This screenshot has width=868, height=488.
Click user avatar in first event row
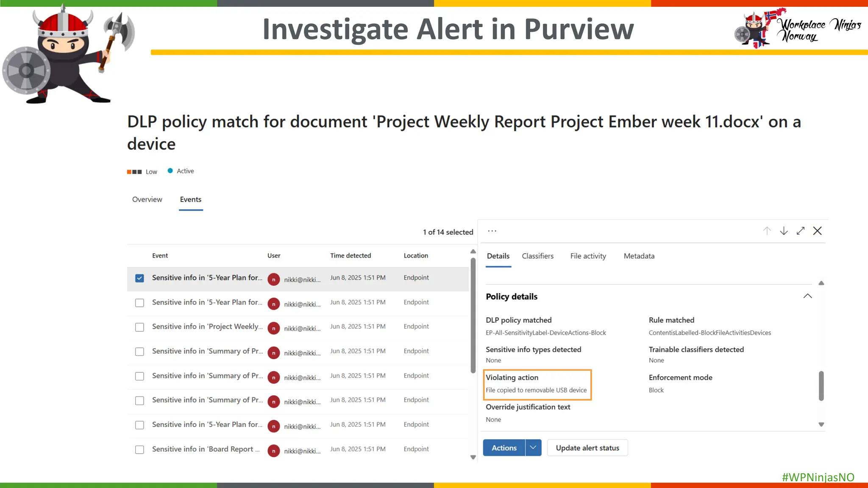coord(274,279)
